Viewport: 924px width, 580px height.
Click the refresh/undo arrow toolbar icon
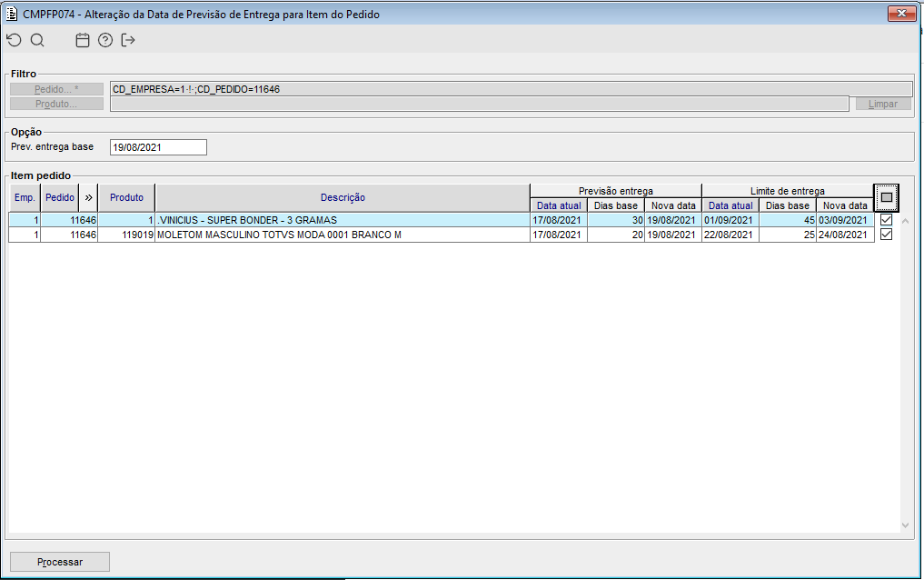point(15,40)
